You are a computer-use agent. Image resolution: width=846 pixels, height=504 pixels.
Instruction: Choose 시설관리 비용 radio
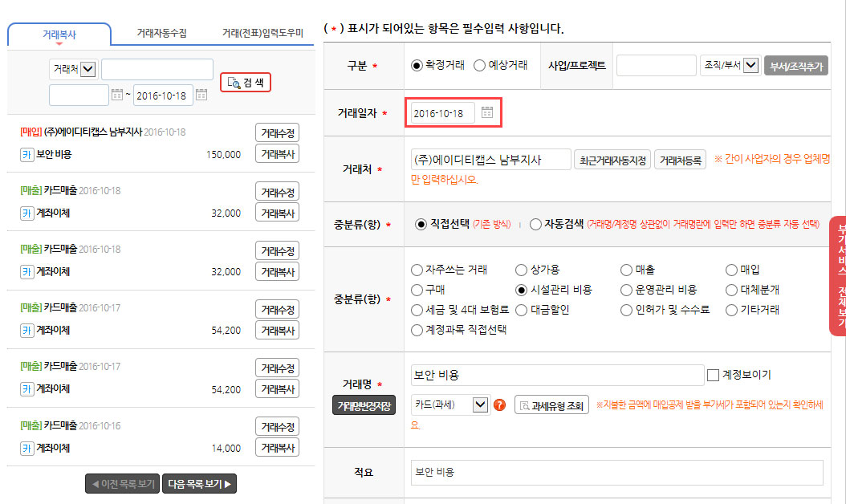click(521, 291)
